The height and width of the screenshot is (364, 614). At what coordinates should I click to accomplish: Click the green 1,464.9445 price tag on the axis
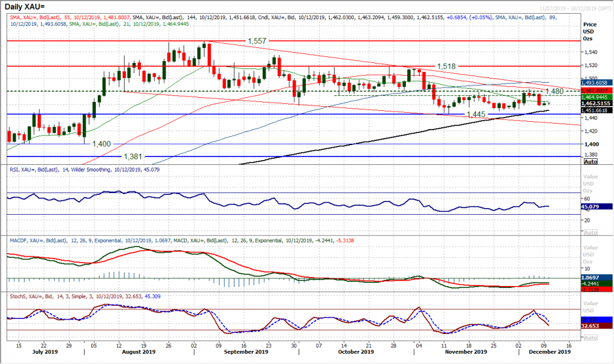pyautogui.click(x=595, y=97)
